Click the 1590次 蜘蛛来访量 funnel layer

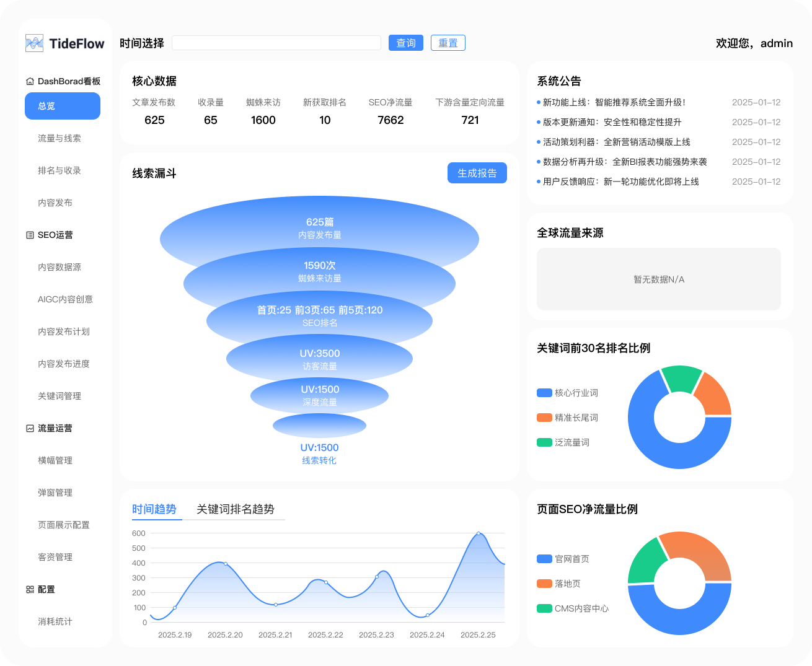pyautogui.click(x=319, y=271)
